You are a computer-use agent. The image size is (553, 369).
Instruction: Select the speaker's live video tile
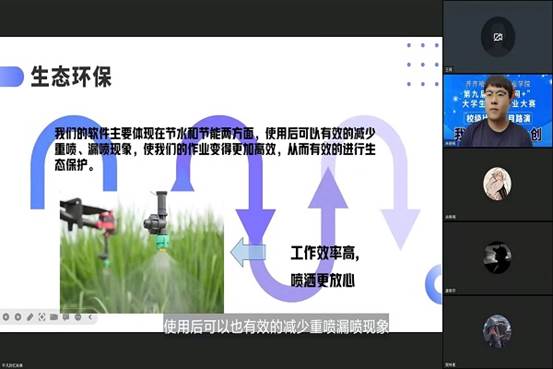click(x=498, y=110)
